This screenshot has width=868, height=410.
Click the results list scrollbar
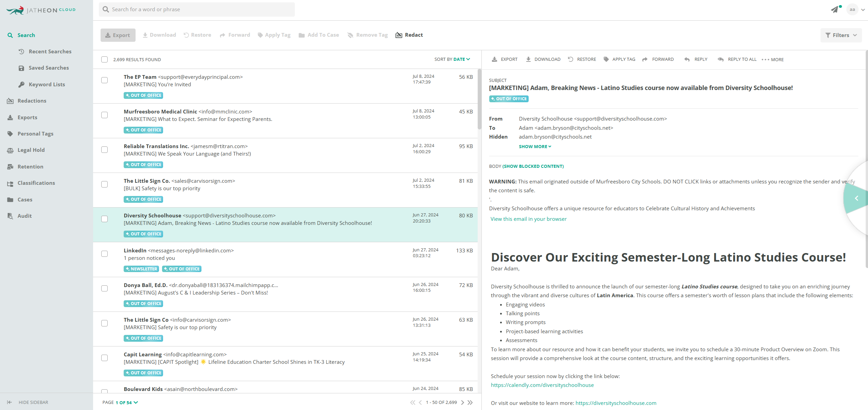(479, 99)
